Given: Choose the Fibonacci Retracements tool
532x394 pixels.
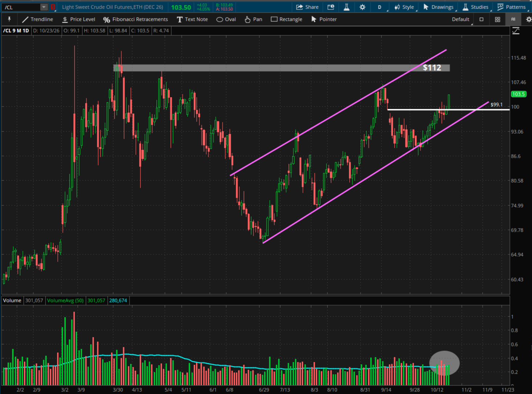Looking at the screenshot, I should [x=135, y=19].
